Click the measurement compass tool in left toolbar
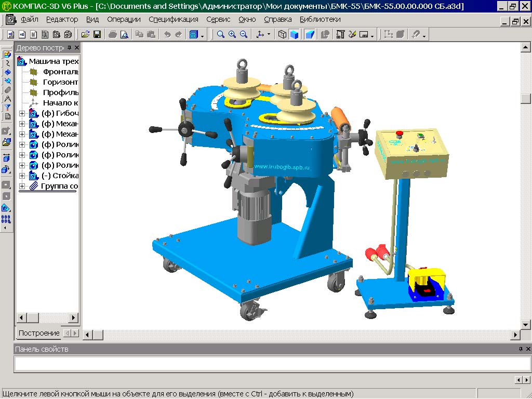Viewport: 532px width, 399px height. click(x=7, y=99)
